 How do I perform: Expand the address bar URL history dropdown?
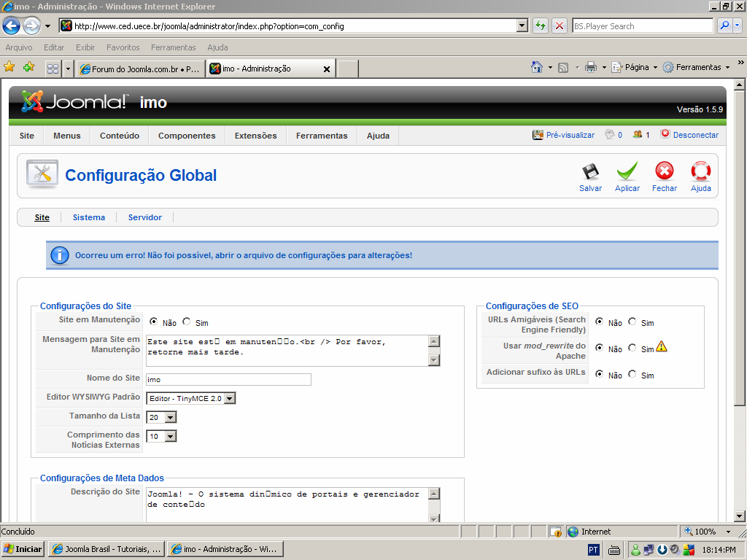click(522, 26)
